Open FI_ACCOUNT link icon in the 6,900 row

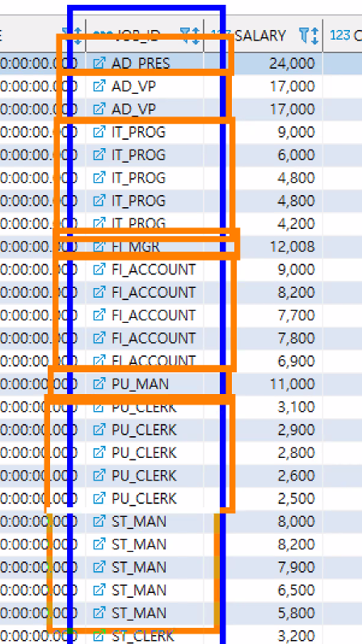pos(99,361)
